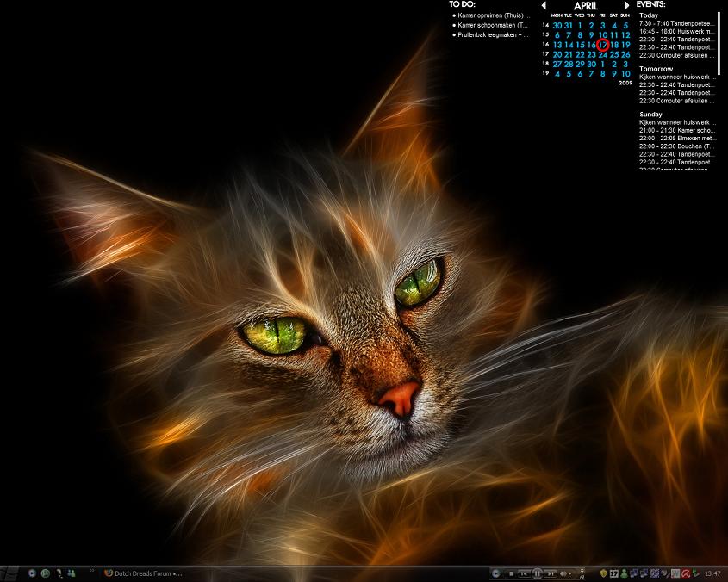728x582 pixels.
Task: Select today's date 17 circled in red
Action: pos(602,45)
